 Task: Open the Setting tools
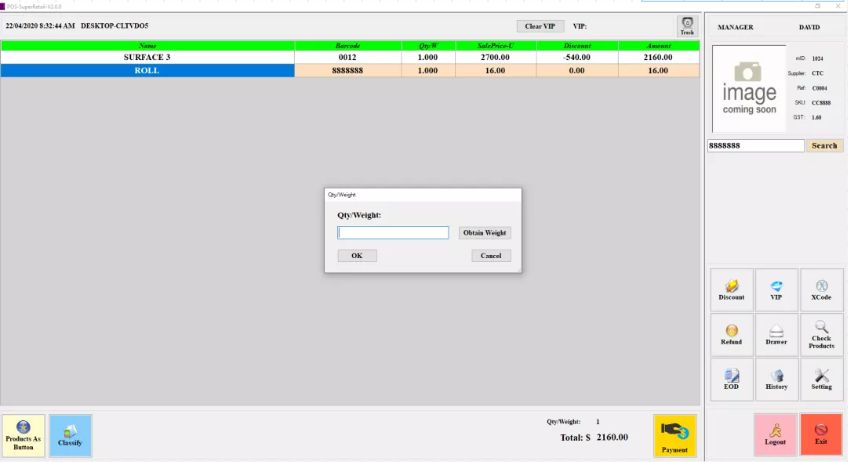point(821,379)
